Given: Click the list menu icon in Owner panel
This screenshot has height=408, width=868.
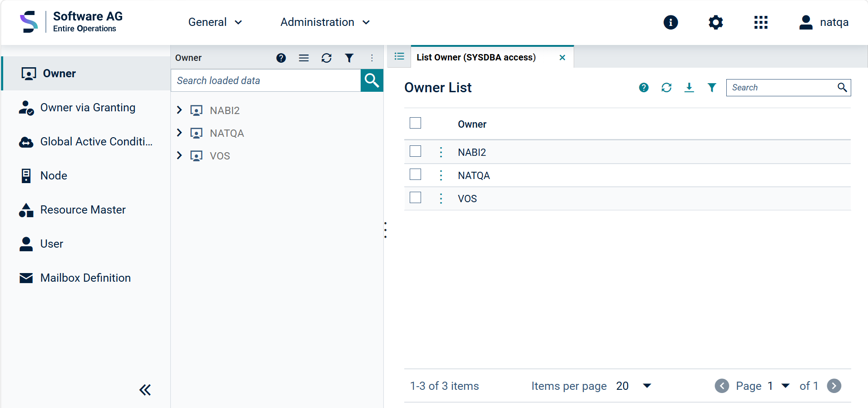Looking at the screenshot, I should tap(304, 58).
